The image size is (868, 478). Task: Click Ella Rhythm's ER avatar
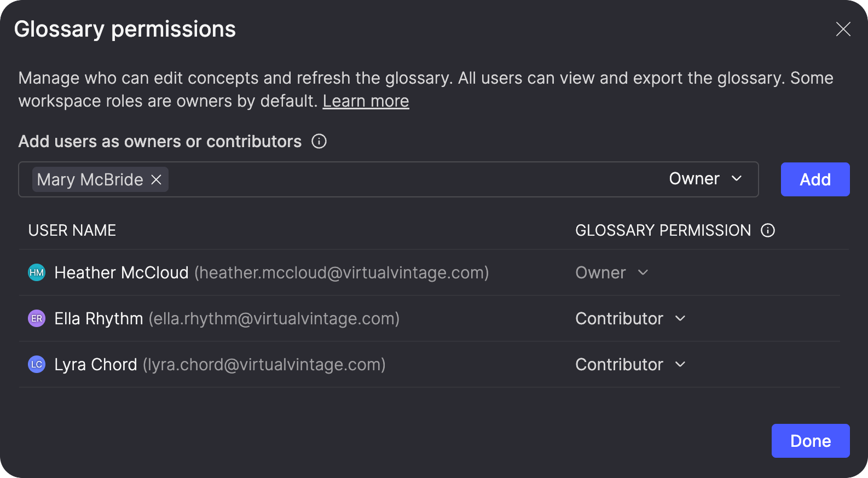pyautogui.click(x=37, y=318)
